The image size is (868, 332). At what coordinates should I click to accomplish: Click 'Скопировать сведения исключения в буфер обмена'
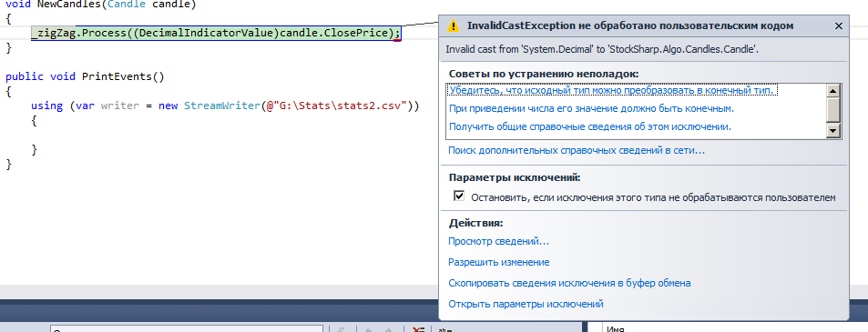569,283
